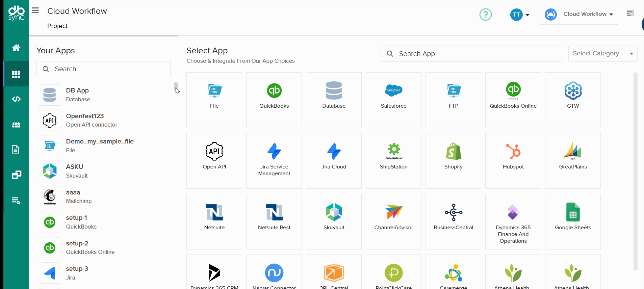Open the users group sidebar icon
Viewport: 644px width, 289px height.
[16, 125]
